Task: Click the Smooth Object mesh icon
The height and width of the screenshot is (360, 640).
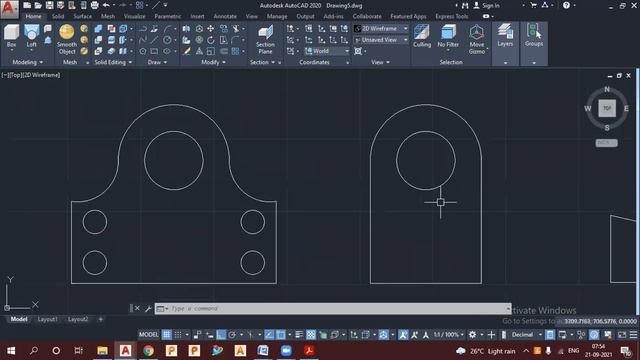Action: click(x=67, y=32)
